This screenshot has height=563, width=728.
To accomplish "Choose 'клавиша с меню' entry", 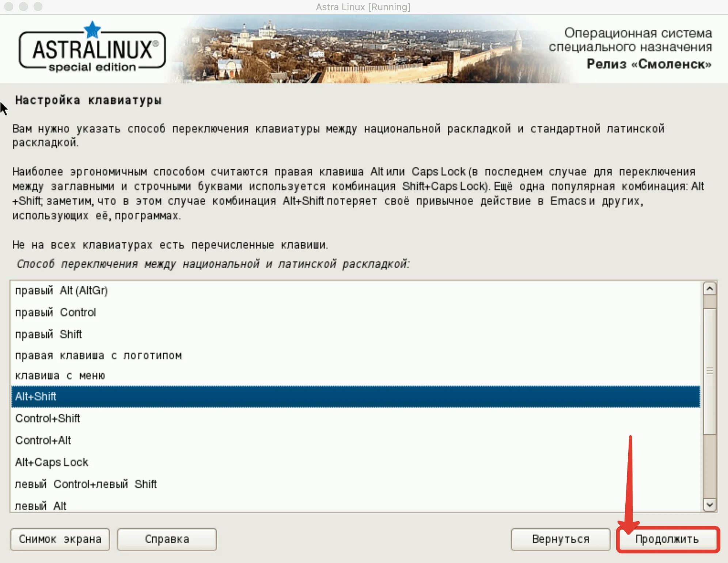I will click(355, 375).
